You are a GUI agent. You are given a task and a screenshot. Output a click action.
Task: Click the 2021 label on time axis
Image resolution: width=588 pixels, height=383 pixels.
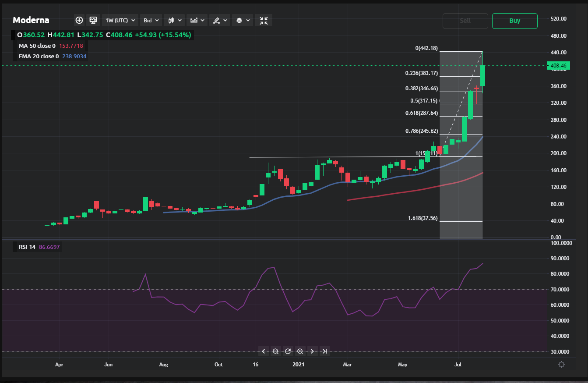coord(298,365)
